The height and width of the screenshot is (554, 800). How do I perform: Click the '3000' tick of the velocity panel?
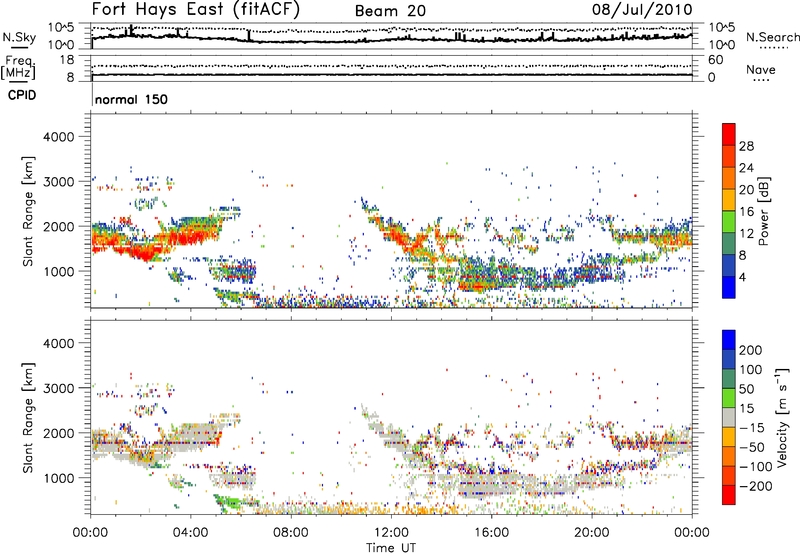[x=58, y=388]
